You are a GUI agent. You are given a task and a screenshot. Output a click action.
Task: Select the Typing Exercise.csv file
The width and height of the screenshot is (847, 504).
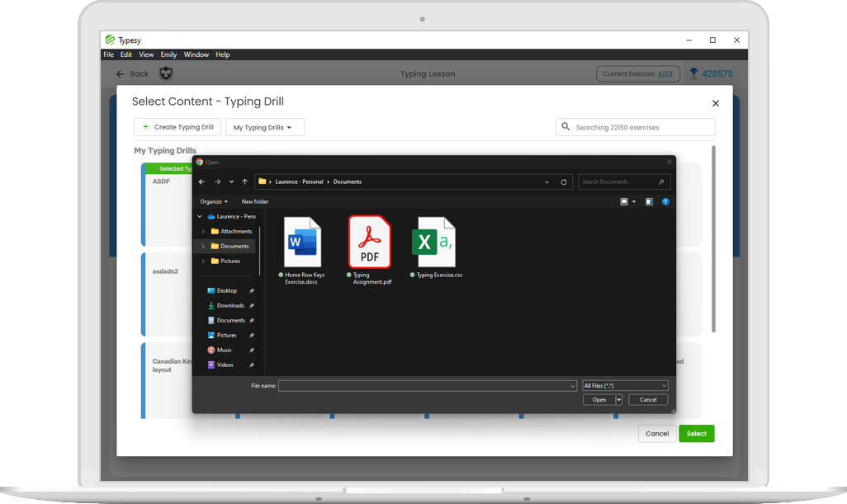pyautogui.click(x=437, y=247)
